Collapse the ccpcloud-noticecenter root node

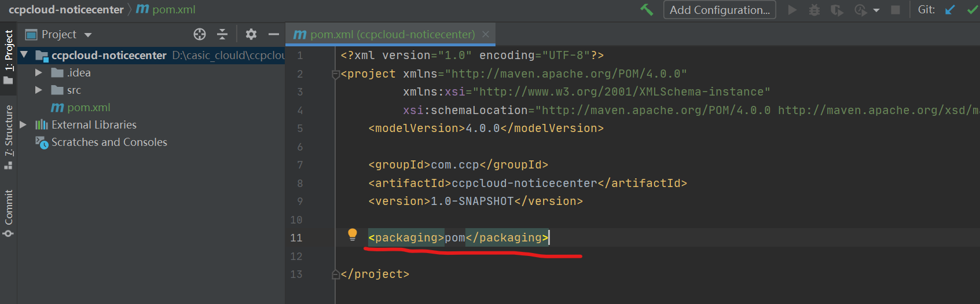[x=24, y=55]
